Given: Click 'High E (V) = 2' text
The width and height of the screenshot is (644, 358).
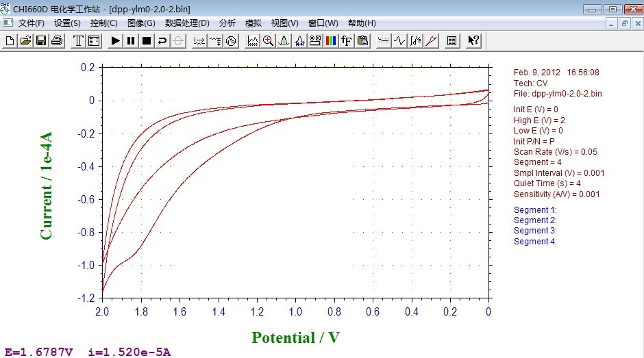Looking at the screenshot, I should (539, 120).
